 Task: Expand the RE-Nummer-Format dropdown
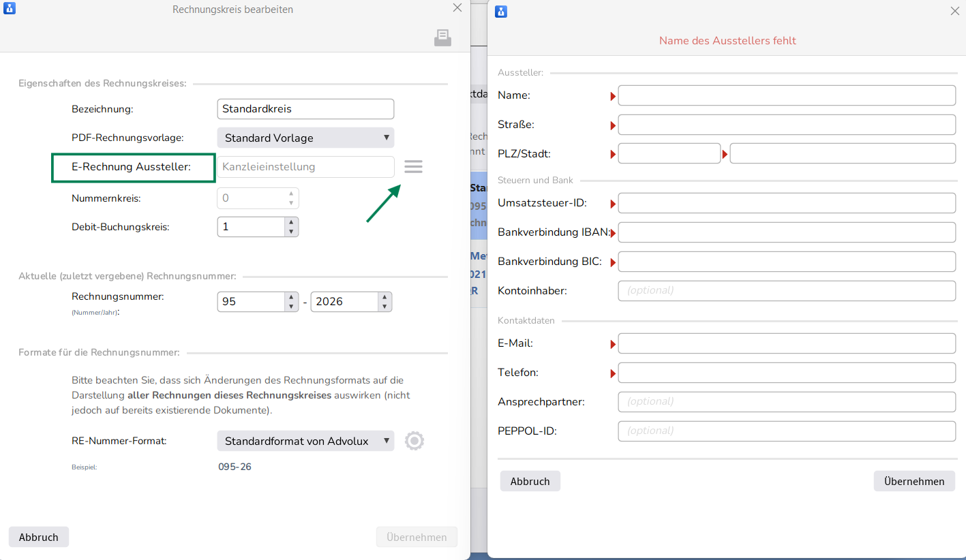tap(305, 441)
